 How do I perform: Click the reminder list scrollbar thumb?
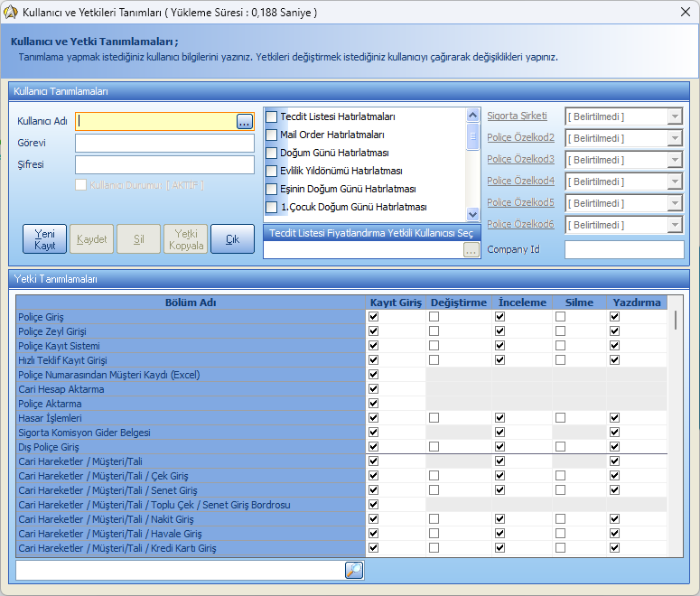tap(472, 136)
